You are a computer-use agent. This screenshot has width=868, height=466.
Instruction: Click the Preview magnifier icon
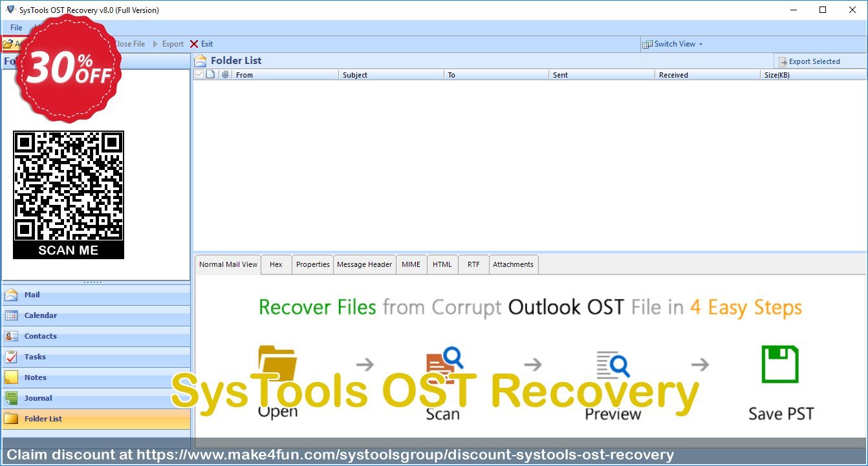coord(613,364)
